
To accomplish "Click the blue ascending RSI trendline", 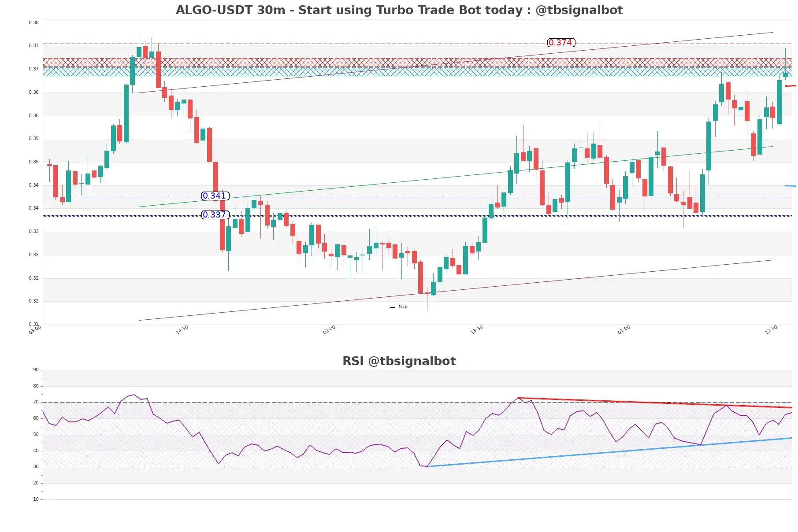I will click(x=609, y=452).
